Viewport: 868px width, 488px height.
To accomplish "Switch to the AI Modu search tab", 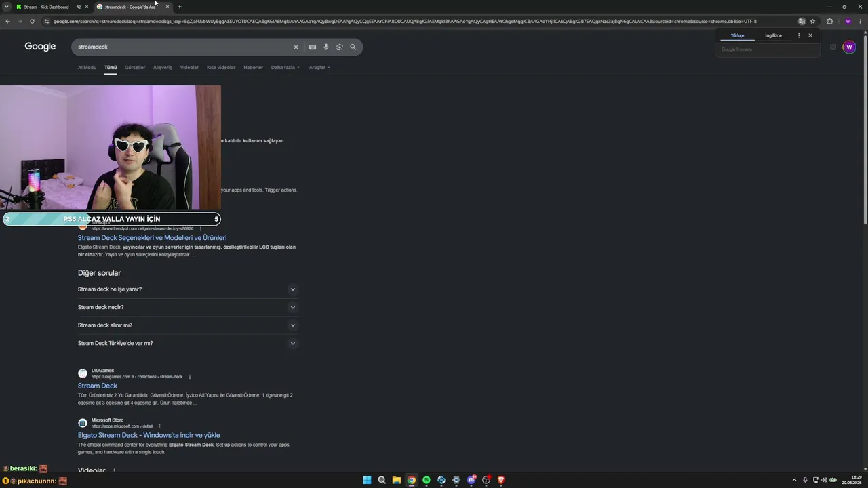I will 87,67.
